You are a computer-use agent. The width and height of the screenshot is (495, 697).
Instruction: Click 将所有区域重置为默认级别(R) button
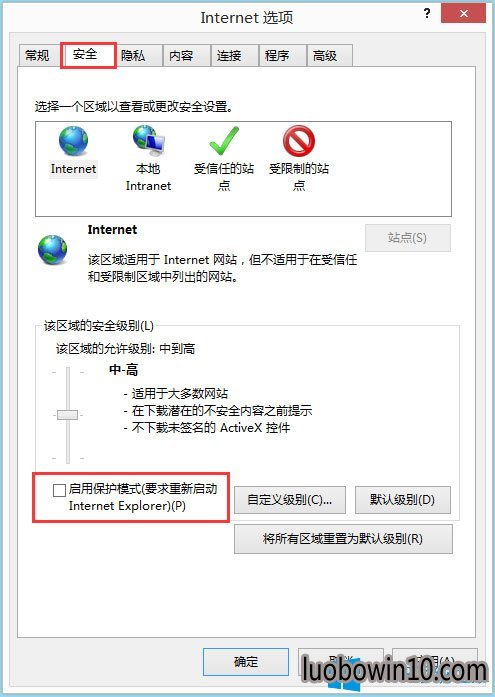click(343, 539)
